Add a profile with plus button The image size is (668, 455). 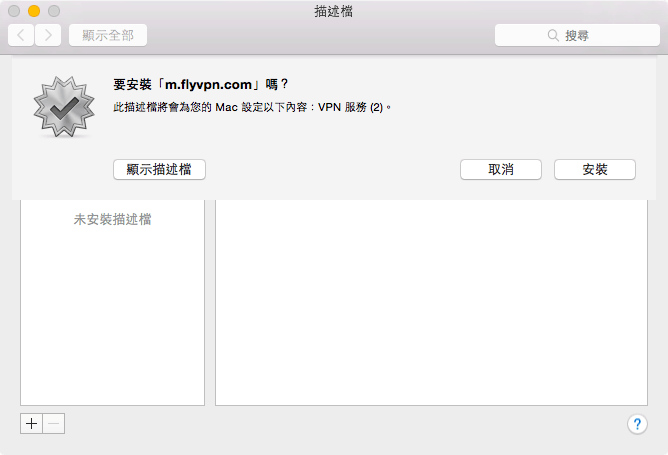[31, 423]
